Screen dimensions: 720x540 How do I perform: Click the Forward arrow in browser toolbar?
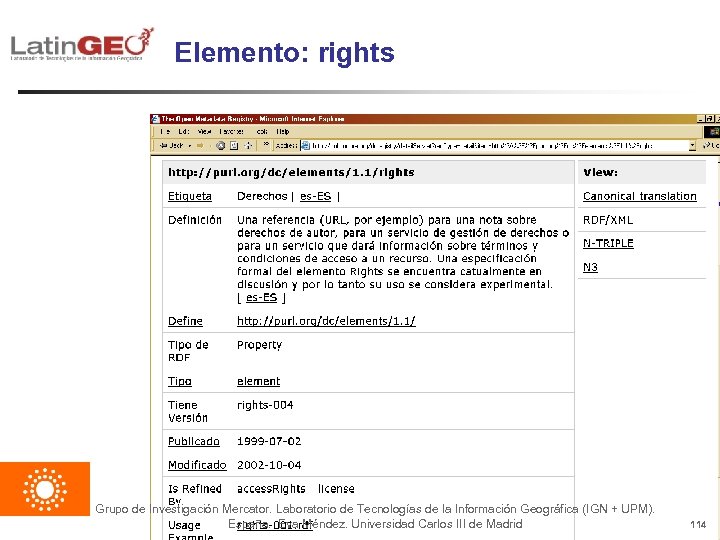200,146
